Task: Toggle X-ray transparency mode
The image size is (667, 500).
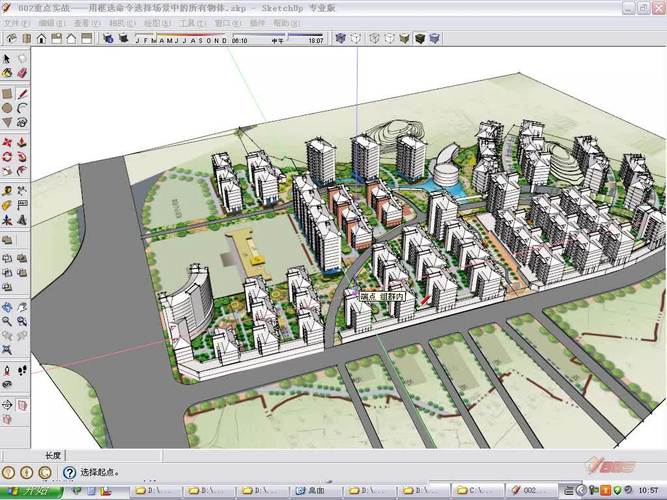Action: (x=340, y=39)
